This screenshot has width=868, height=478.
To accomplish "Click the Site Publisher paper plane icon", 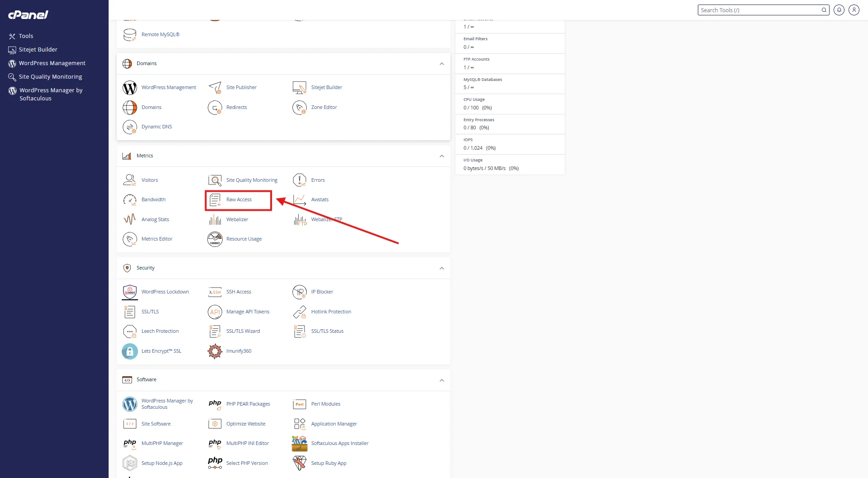I will tap(215, 87).
